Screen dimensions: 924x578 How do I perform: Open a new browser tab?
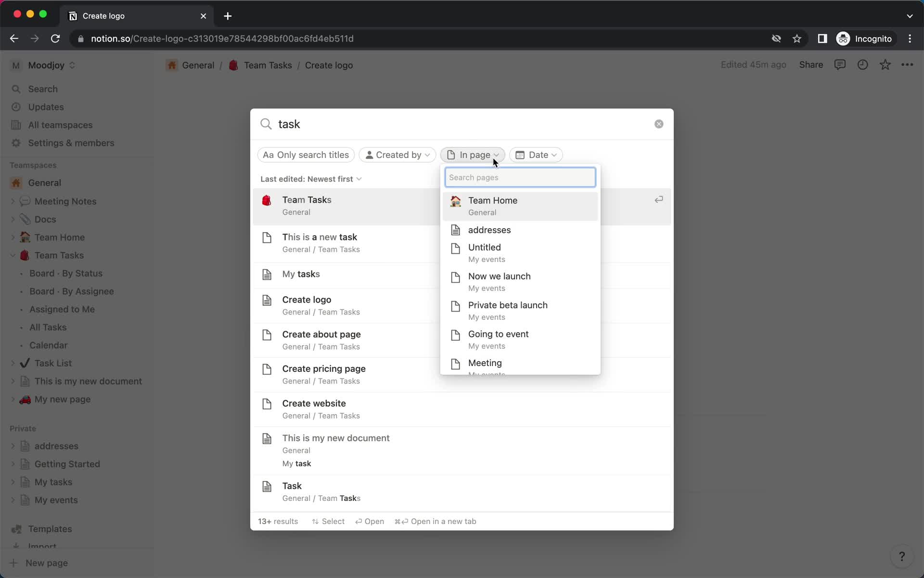(x=228, y=16)
